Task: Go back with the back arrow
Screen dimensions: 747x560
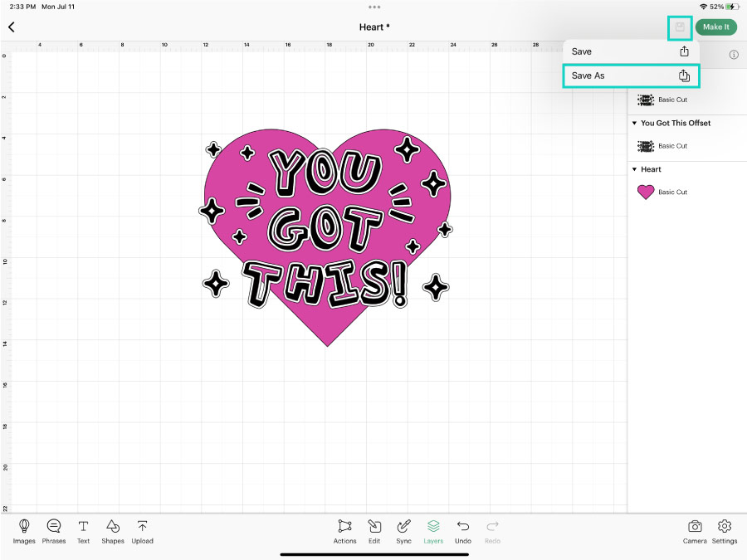Action: point(12,27)
